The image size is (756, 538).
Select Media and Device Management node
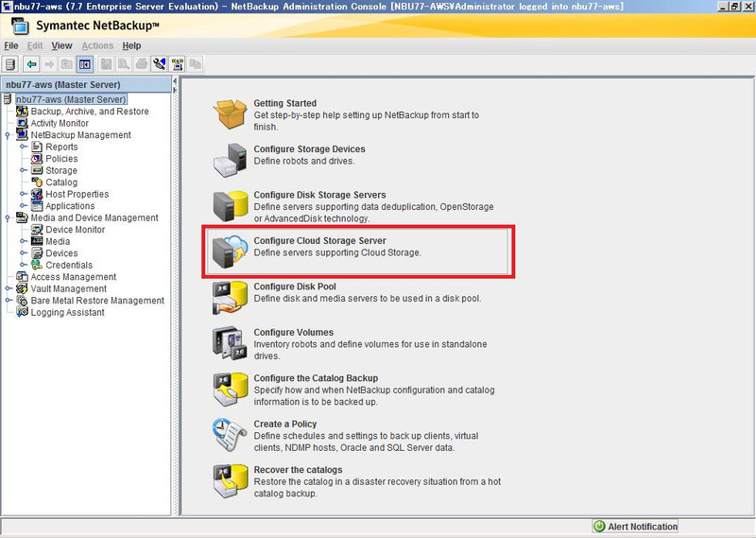point(94,218)
